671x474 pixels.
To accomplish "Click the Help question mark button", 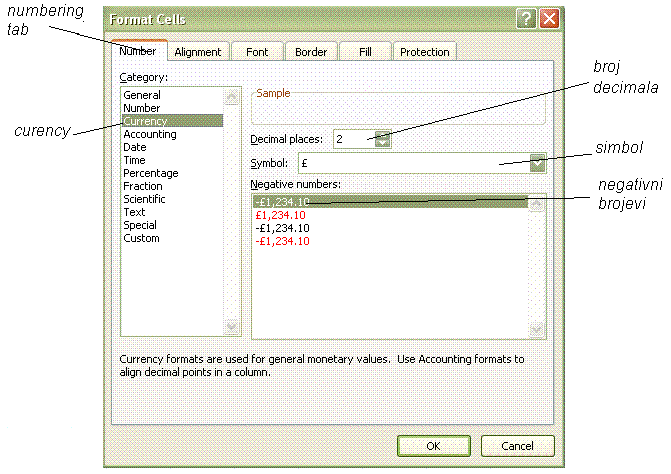I will tap(526, 19).
